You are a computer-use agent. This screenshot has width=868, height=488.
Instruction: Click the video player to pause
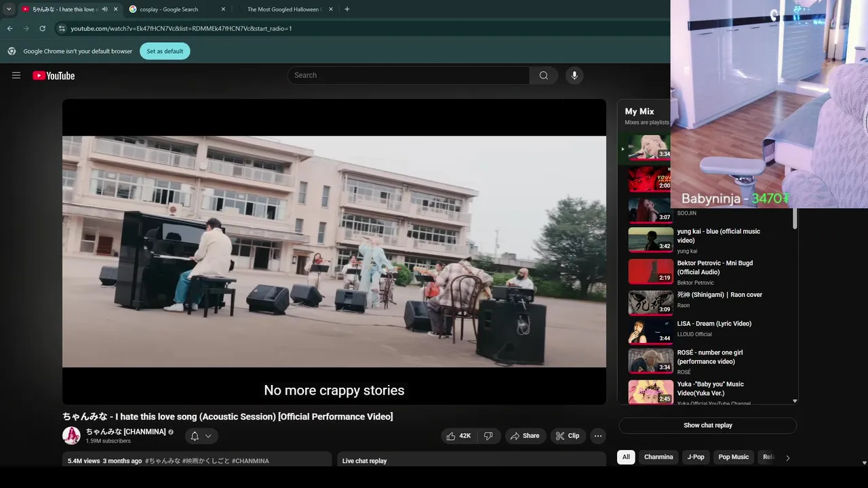click(334, 251)
